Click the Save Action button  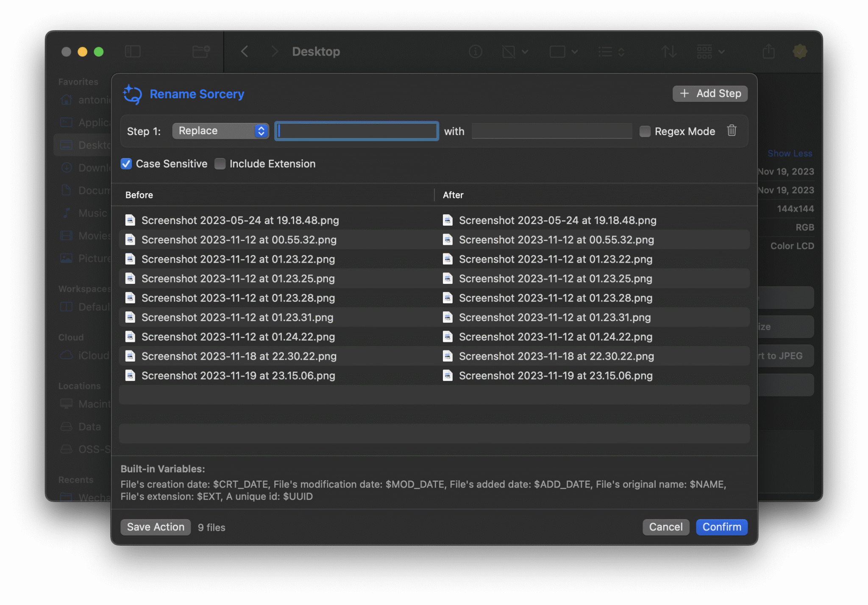(155, 527)
